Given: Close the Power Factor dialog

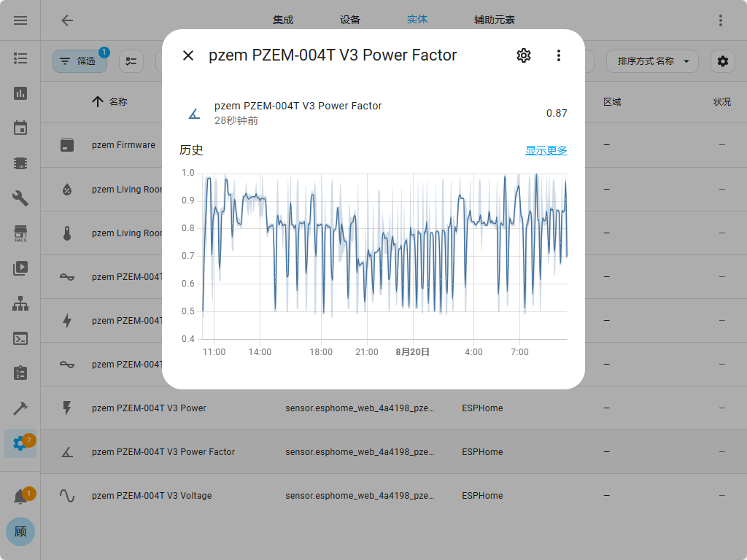Looking at the screenshot, I should click(188, 55).
